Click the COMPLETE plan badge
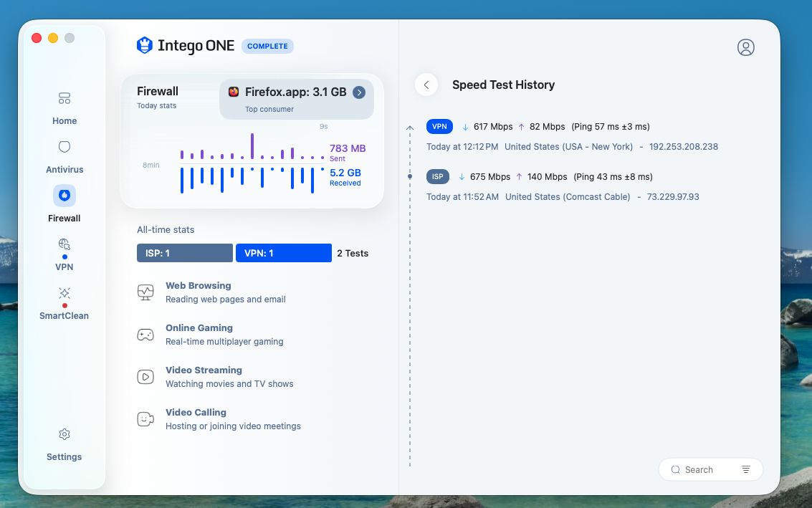Viewport: 812px width, 508px height. tap(267, 46)
